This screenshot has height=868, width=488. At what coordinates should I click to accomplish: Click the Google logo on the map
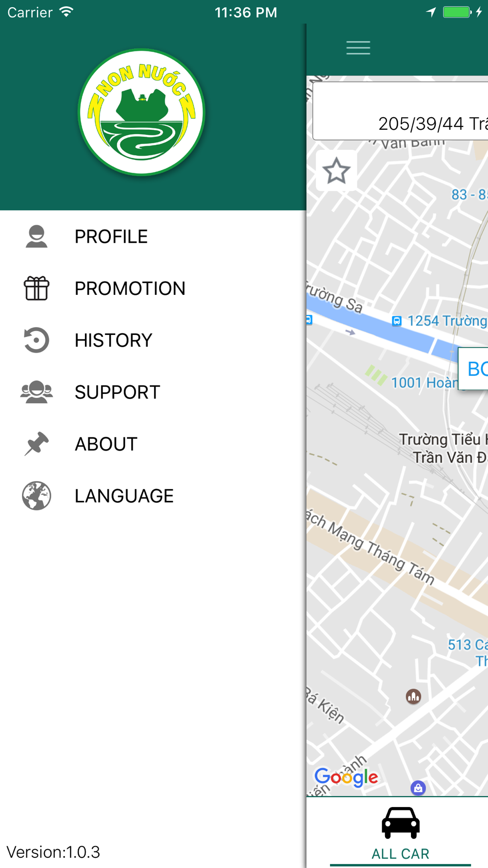(x=346, y=777)
